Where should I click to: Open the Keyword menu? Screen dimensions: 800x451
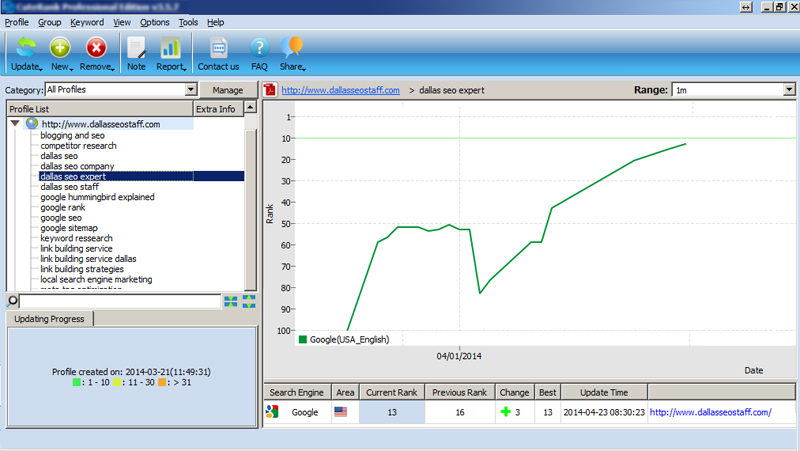87,22
